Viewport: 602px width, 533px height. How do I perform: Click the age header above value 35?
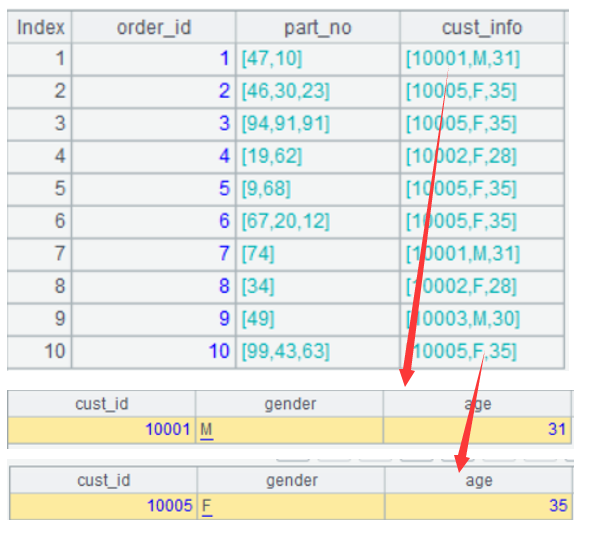[x=478, y=480]
